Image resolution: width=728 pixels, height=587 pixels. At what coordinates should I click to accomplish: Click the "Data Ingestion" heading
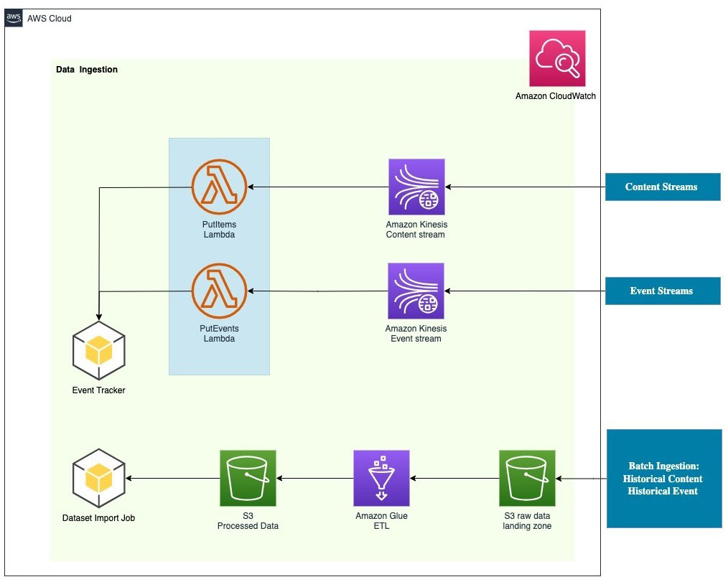coord(87,70)
